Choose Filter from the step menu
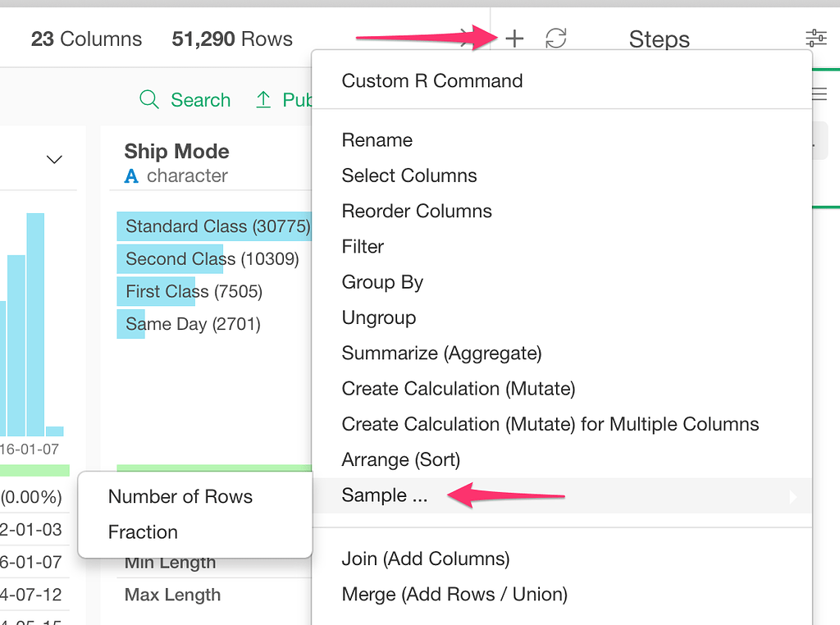 (363, 247)
